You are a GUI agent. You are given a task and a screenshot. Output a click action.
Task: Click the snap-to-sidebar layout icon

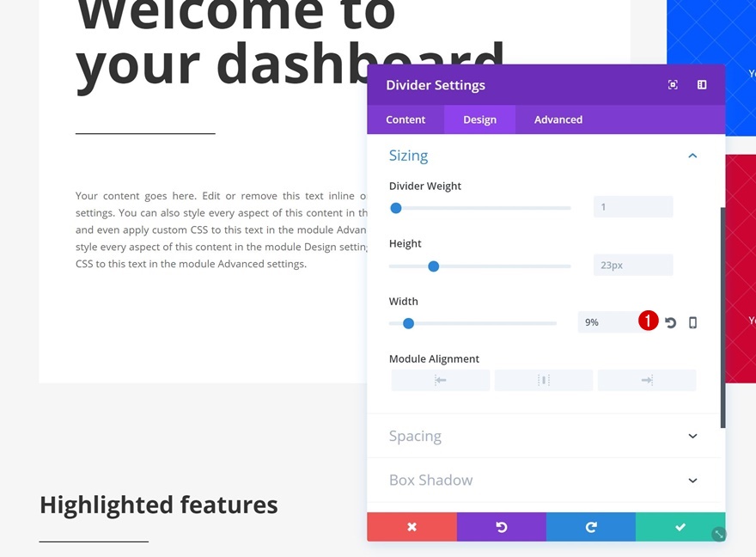[x=702, y=85]
